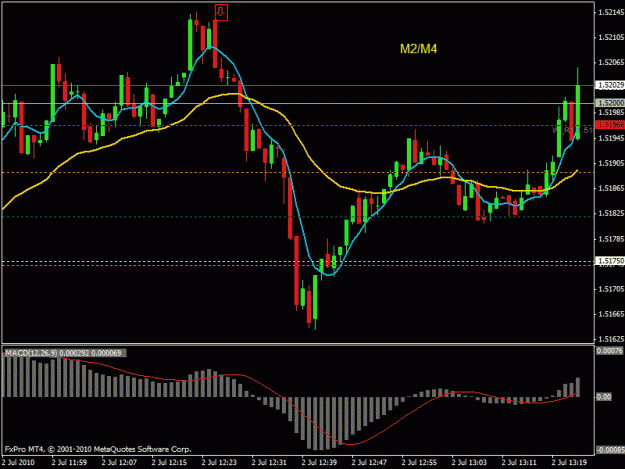Click the 2 Jul 13:11 time label
625x469 pixels.
point(519,462)
